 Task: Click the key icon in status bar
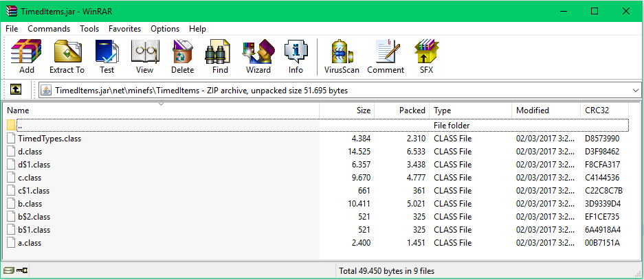coord(21,270)
